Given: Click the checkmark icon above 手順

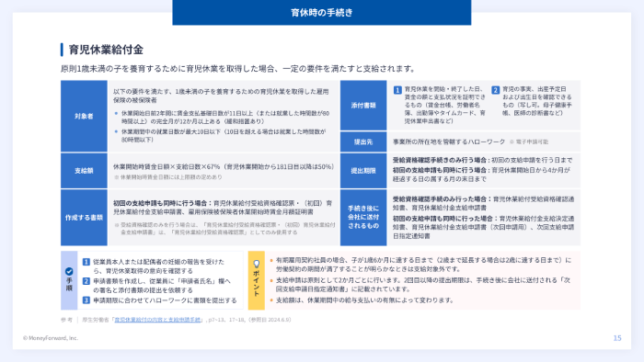Looking at the screenshot, I should [x=69, y=271].
